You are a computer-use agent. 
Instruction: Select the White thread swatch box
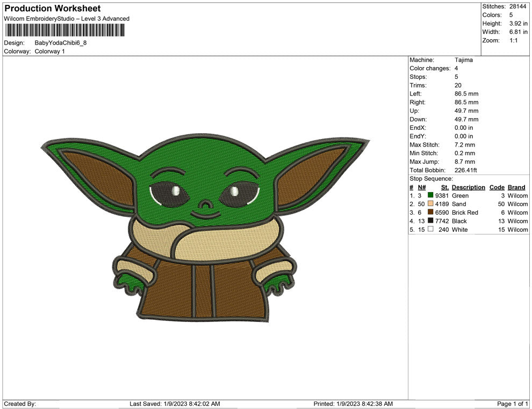430,229
